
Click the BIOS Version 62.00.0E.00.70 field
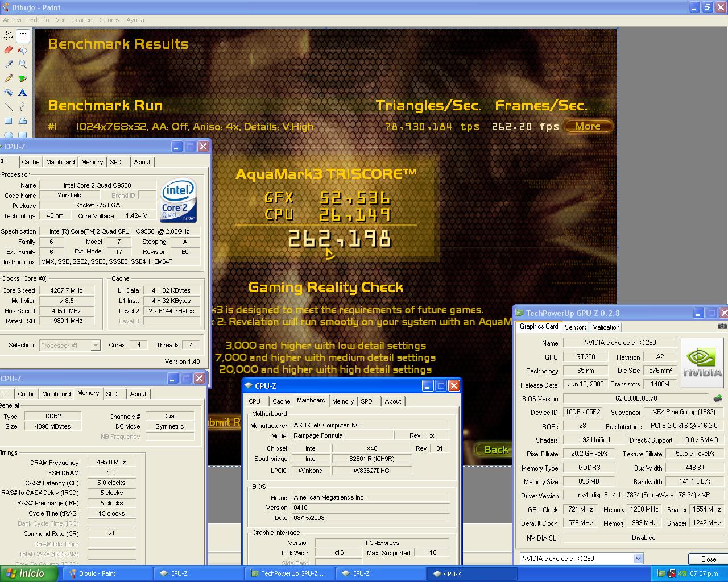(636, 398)
